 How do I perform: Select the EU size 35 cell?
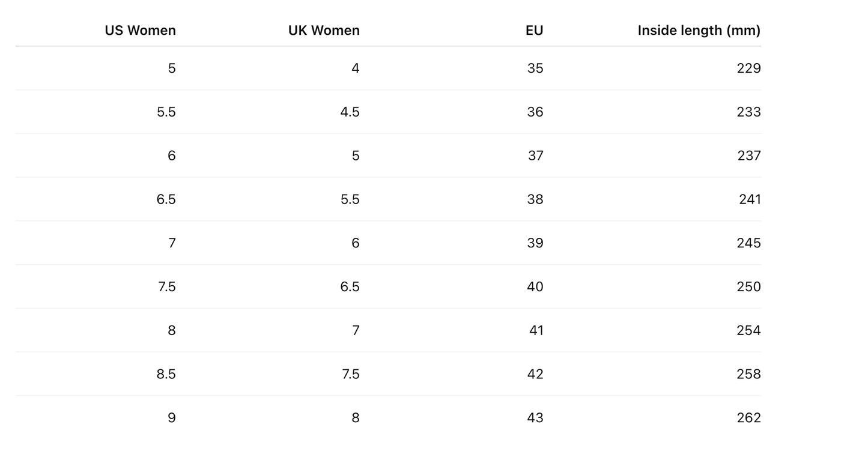point(535,68)
